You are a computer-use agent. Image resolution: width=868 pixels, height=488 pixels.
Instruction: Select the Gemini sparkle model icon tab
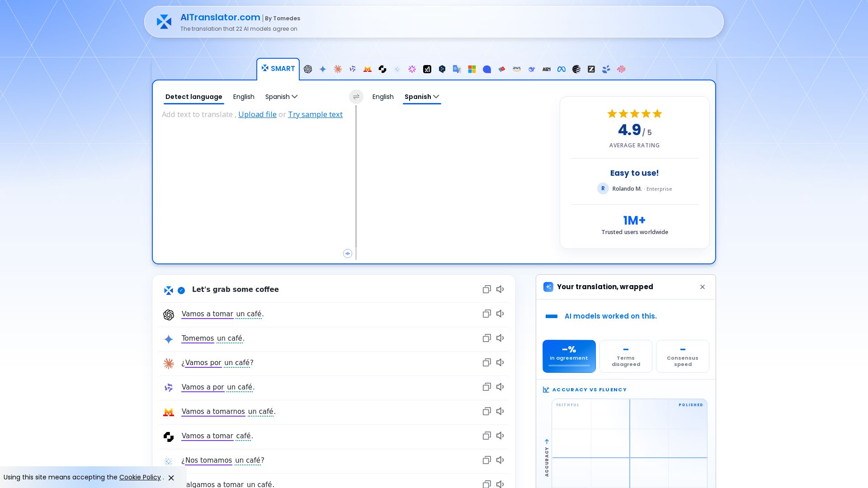[323, 69]
